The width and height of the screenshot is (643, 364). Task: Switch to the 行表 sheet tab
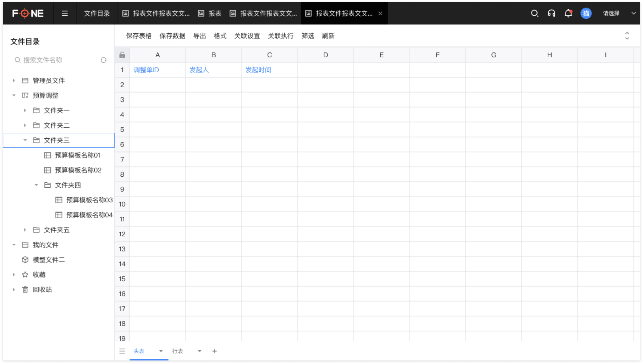pos(177,351)
